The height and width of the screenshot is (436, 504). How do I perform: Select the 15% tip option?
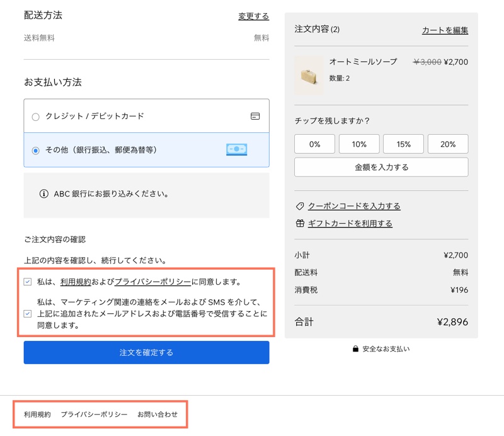point(403,144)
